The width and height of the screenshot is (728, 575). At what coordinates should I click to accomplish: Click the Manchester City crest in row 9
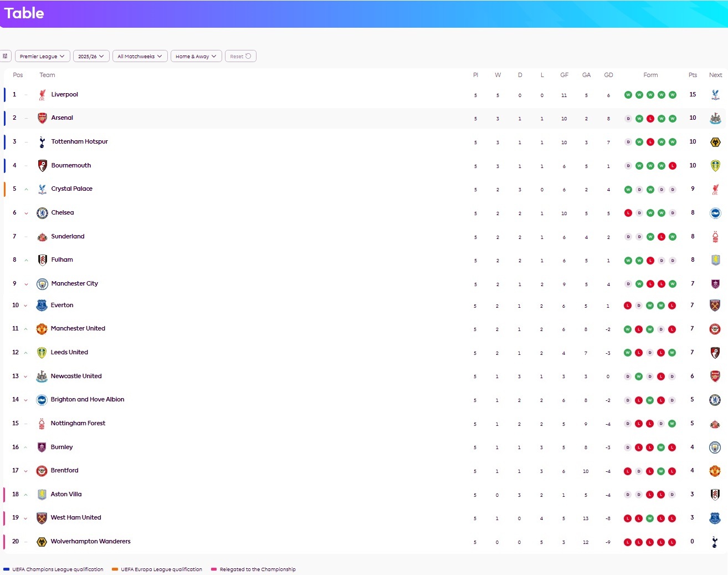pyautogui.click(x=42, y=284)
